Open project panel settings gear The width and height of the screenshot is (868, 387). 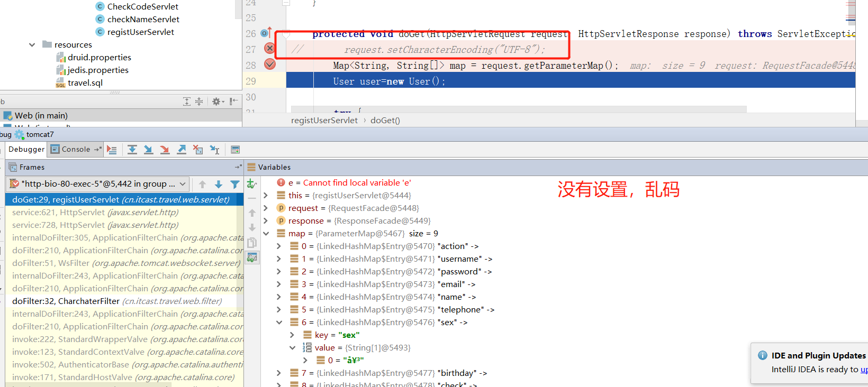coord(218,102)
